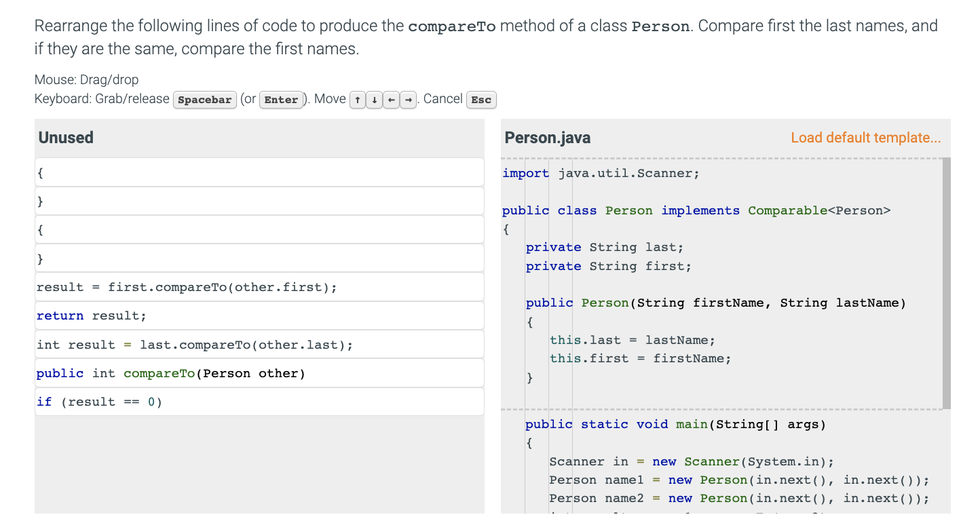Click the Spacebar grab/release key badge
Screen dimensions: 980x517
coord(205,100)
